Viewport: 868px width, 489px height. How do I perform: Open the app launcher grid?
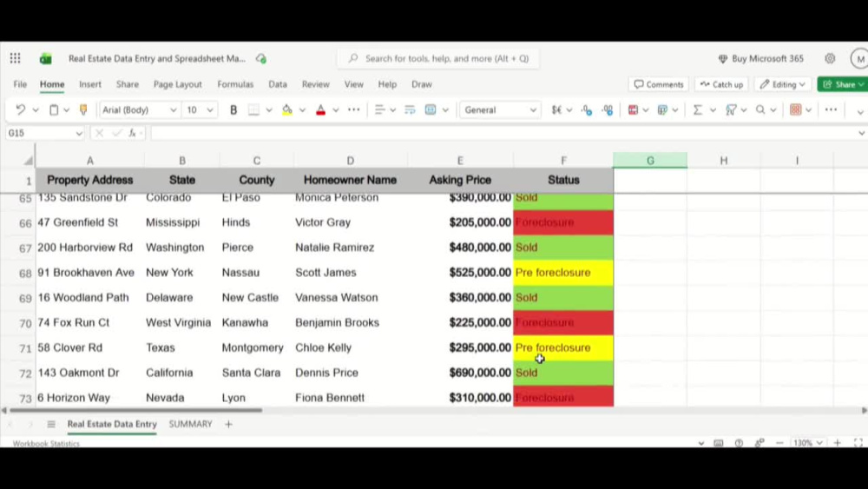click(15, 58)
